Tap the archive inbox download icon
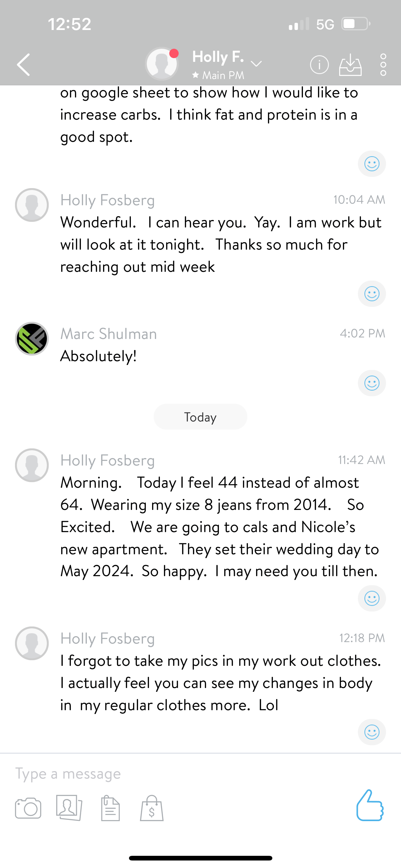This screenshot has width=401, height=868. pos(350,64)
